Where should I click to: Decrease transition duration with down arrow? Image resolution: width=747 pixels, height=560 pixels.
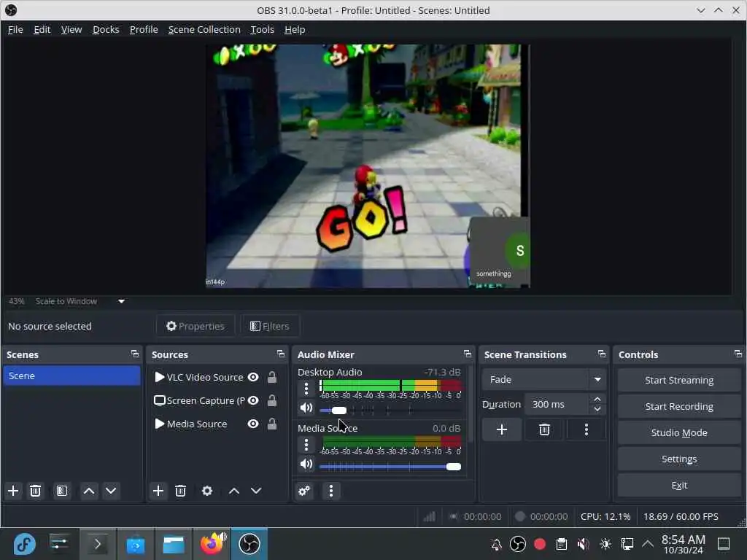point(597,410)
